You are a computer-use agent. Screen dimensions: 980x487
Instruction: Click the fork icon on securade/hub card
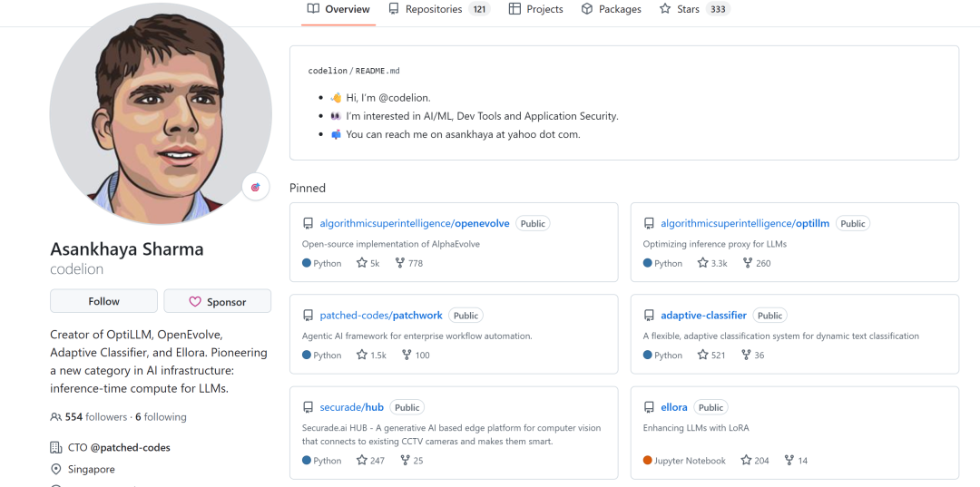(x=406, y=461)
